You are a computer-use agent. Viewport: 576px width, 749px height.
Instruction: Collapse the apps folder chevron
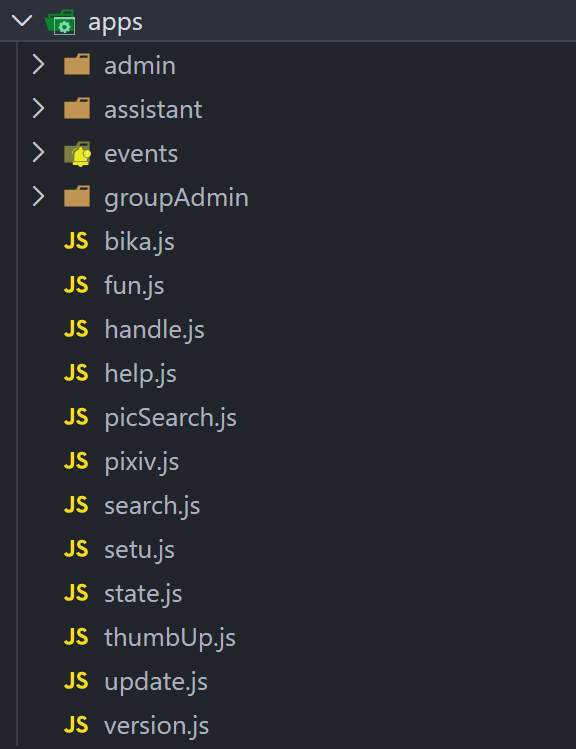[22, 21]
